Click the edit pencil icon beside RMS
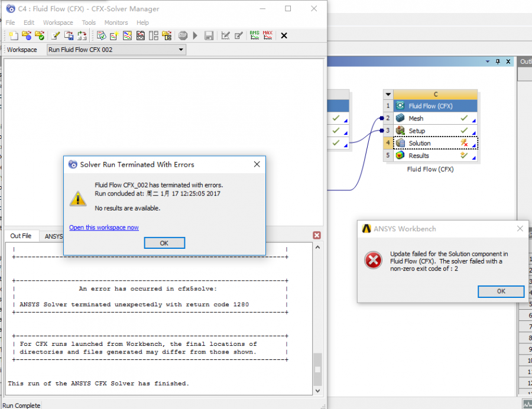The height and width of the screenshot is (409, 532). click(x=239, y=35)
